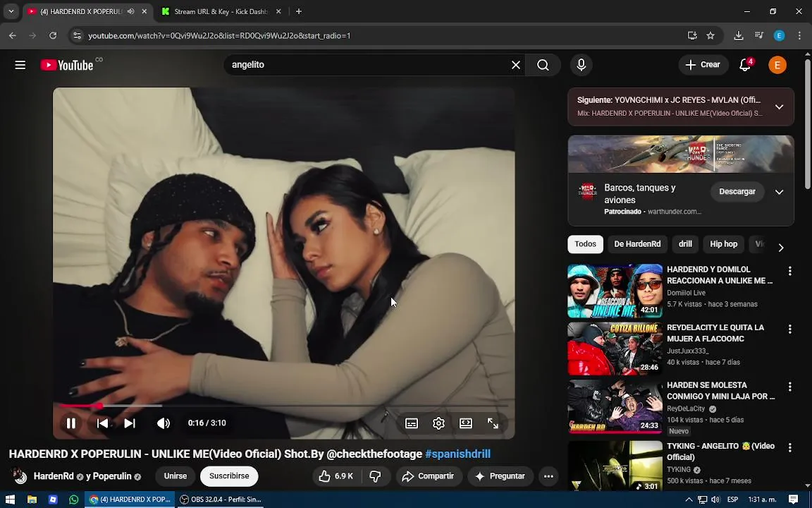Open the #spanishdrill hashtag link
This screenshot has height=508, width=812.
pyautogui.click(x=457, y=454)
